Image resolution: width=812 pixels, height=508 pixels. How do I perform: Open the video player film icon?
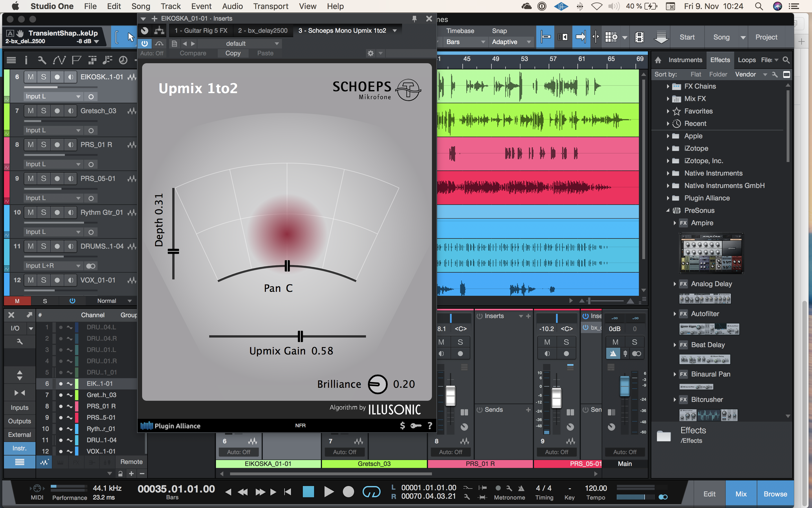click(639, 37)
